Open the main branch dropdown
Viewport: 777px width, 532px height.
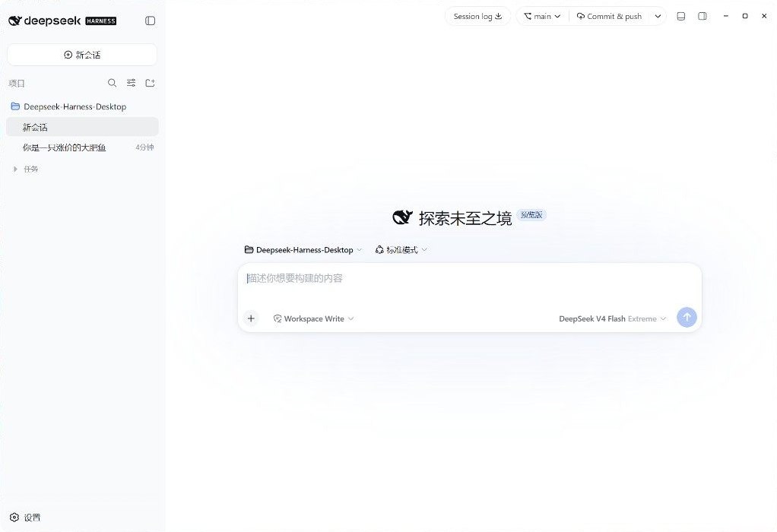tap(542, 17)
